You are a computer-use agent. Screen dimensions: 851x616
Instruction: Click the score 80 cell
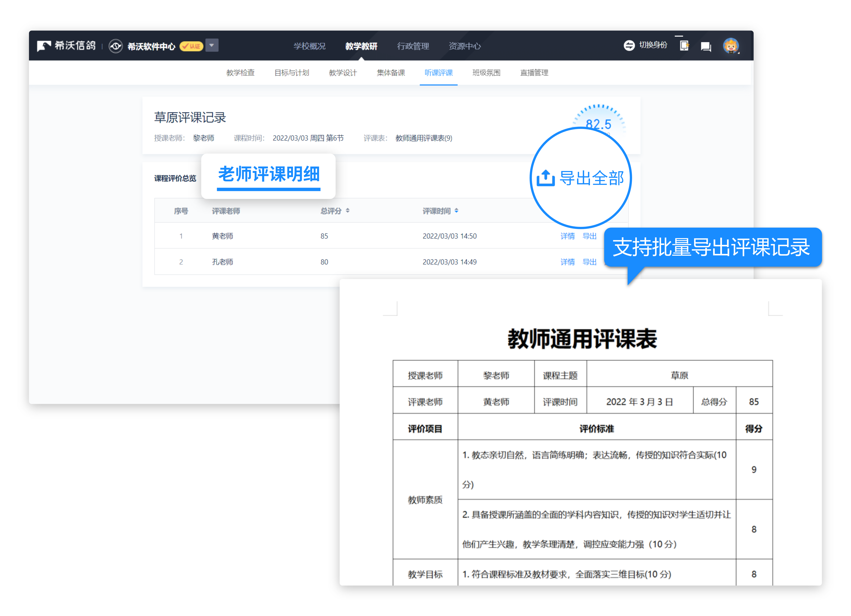pyautogui.click(x=324, y=262)
